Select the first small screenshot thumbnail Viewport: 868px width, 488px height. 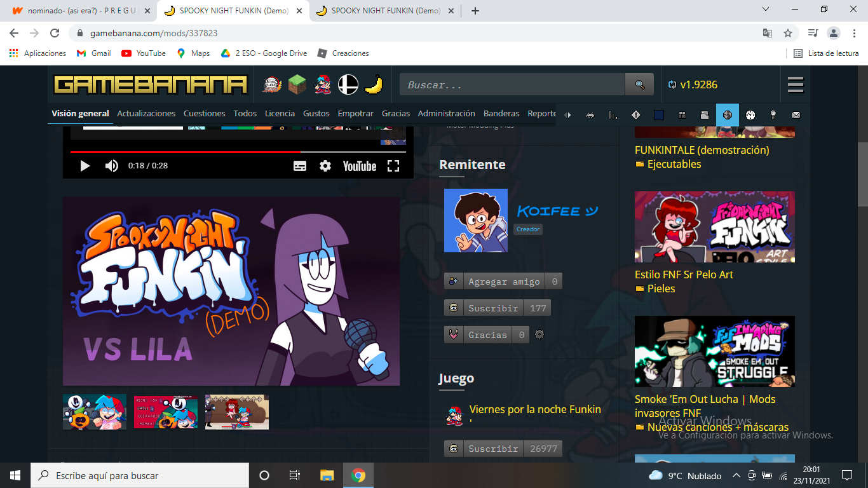(x=95, y=412)
